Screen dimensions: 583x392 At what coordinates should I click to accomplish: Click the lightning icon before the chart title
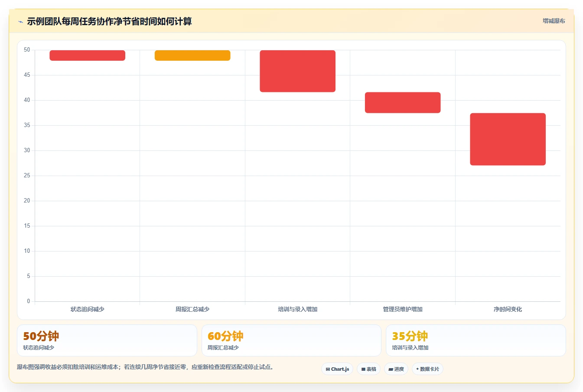[20, 22]
